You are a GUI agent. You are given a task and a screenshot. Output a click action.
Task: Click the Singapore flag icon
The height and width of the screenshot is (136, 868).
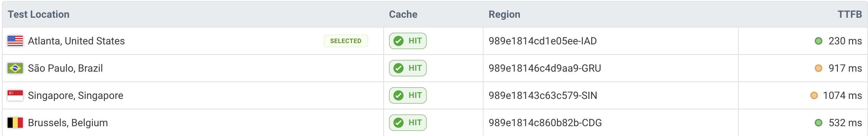pos(15,96)
